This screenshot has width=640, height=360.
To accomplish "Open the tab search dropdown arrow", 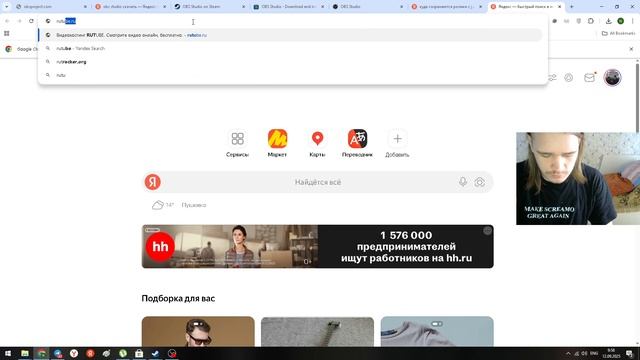I will pos(6,7).
